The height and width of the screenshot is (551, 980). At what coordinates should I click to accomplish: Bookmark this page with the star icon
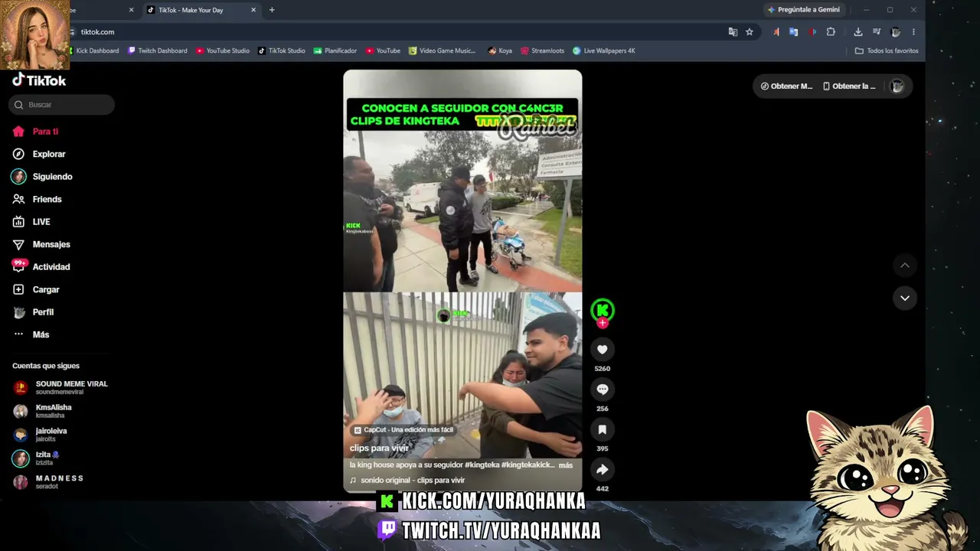tap(750, 32)
